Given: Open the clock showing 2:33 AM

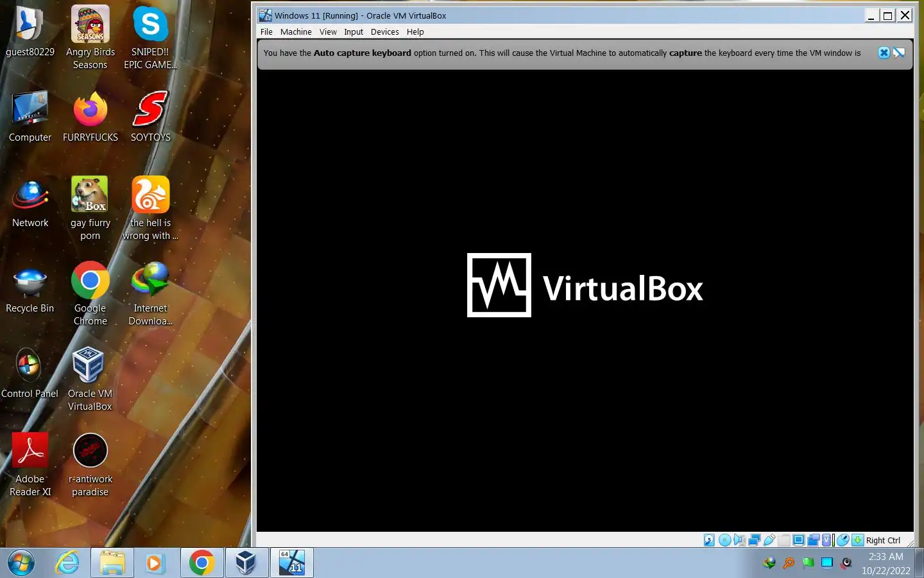Looking at the screenshot, I should 886,563.
